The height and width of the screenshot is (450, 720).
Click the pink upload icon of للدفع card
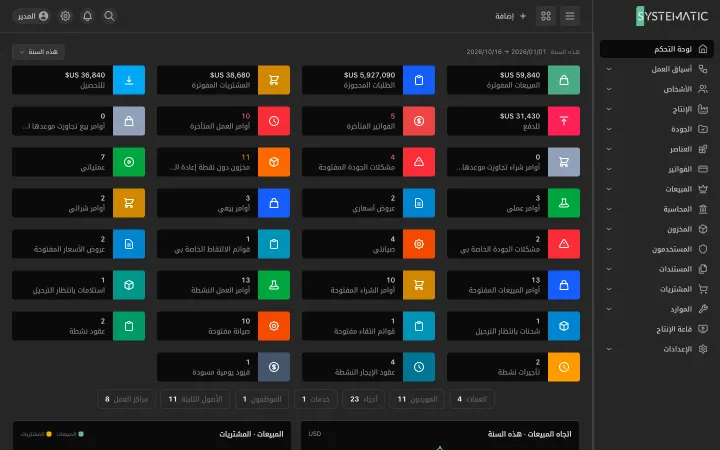(x=564, y=121)
